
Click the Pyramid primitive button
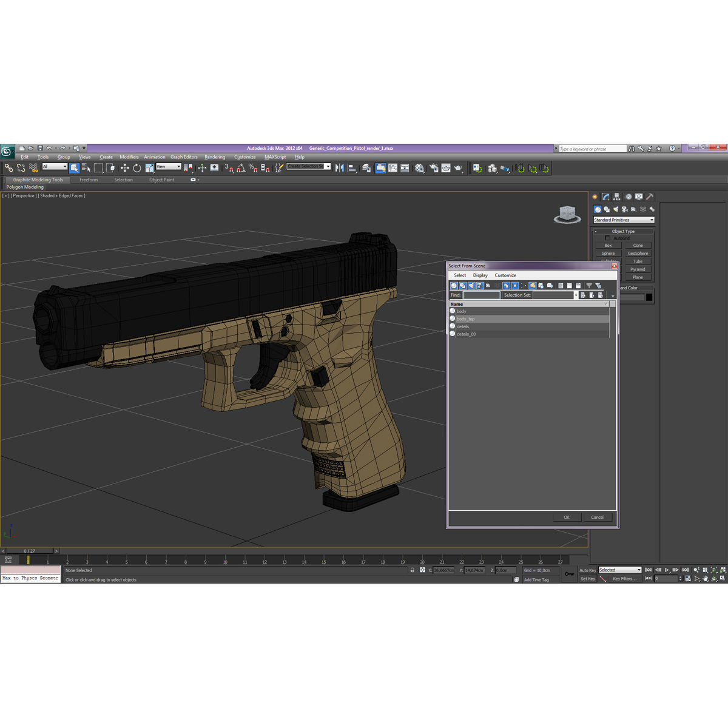[x=638, y=269]
